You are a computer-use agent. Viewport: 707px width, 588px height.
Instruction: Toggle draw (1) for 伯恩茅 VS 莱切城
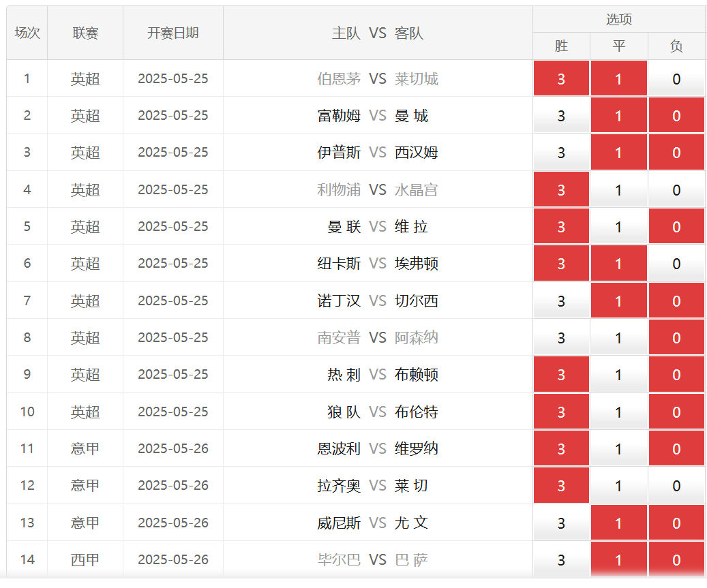[x=618, y=78]
